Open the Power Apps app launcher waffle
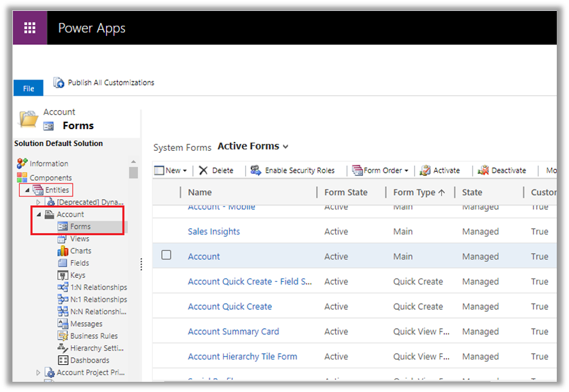This screenshot has height=392, width=569. pyautogui.click(x=30, y=28)
